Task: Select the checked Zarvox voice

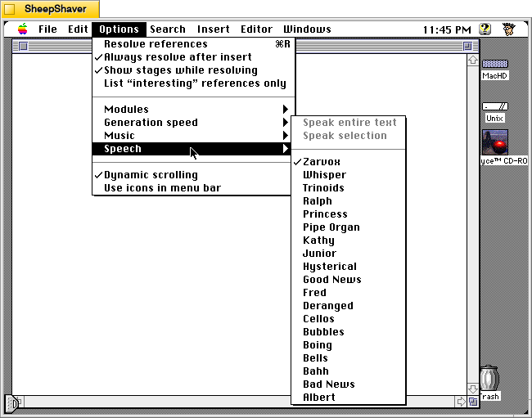Action: (x=349, y=162)
